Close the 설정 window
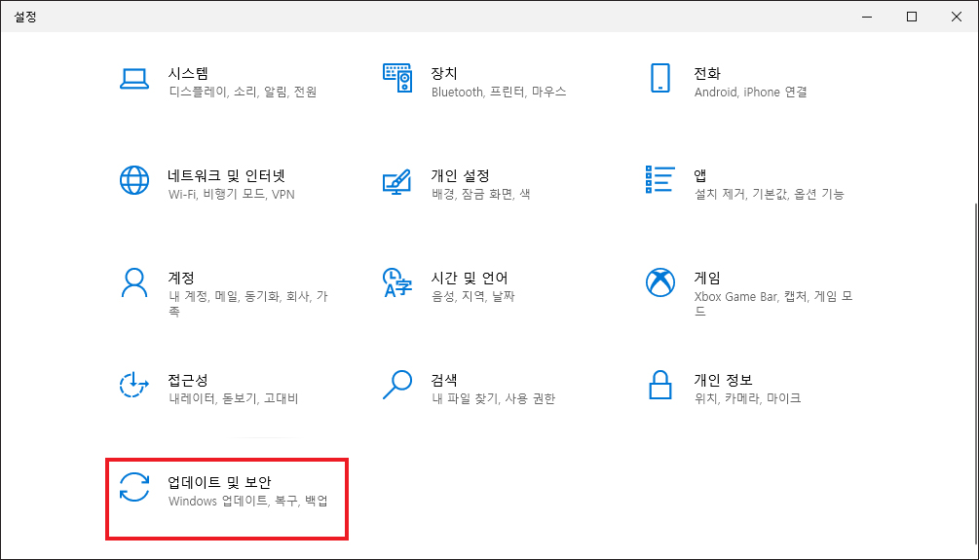The width and height of the screenshot is (979, 560). pos(957,17)
